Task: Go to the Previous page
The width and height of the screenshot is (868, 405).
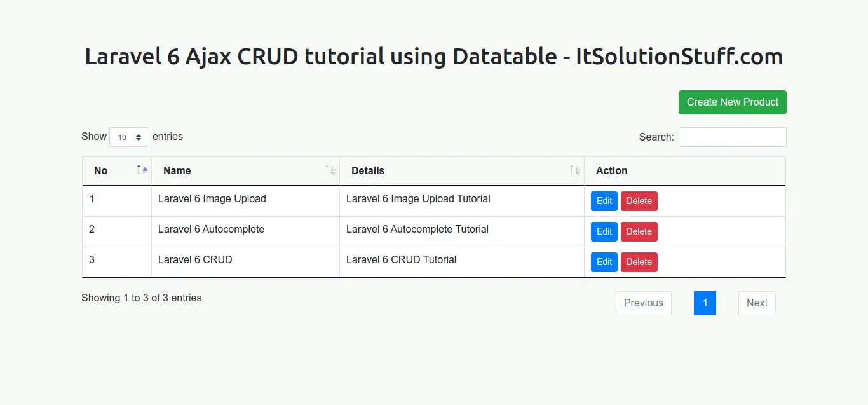Action: coord(643,303)
